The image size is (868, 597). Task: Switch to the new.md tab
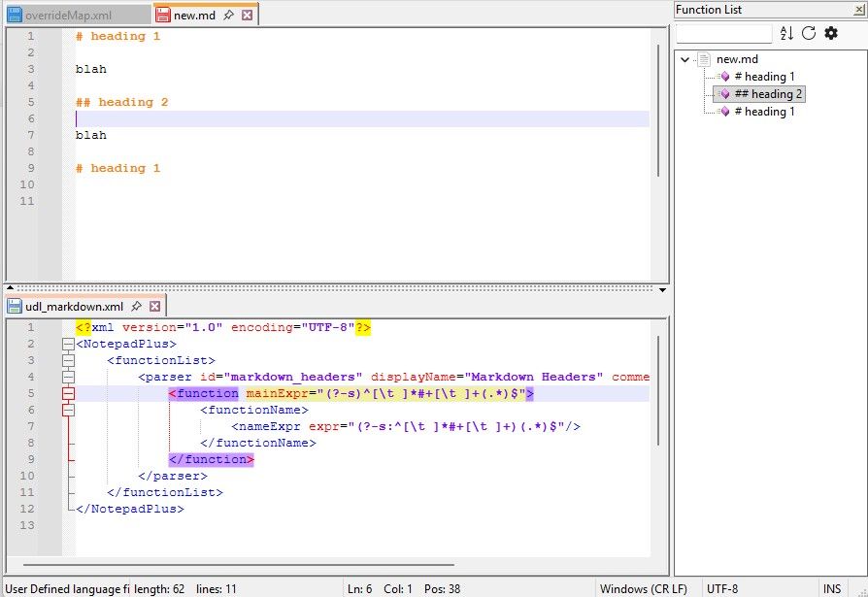[194, 16]
